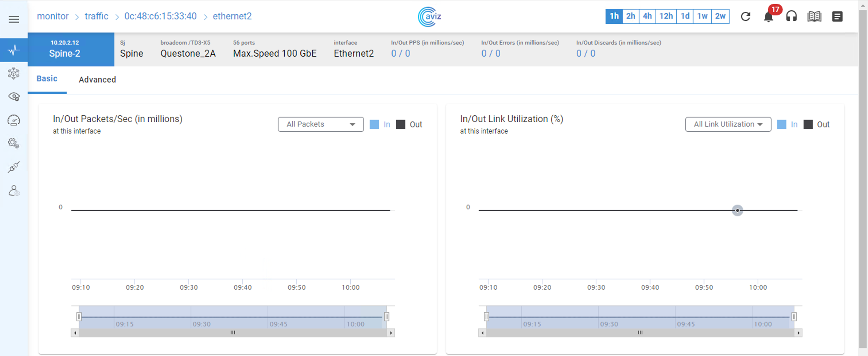Click the headset support icon

[791, 17]
